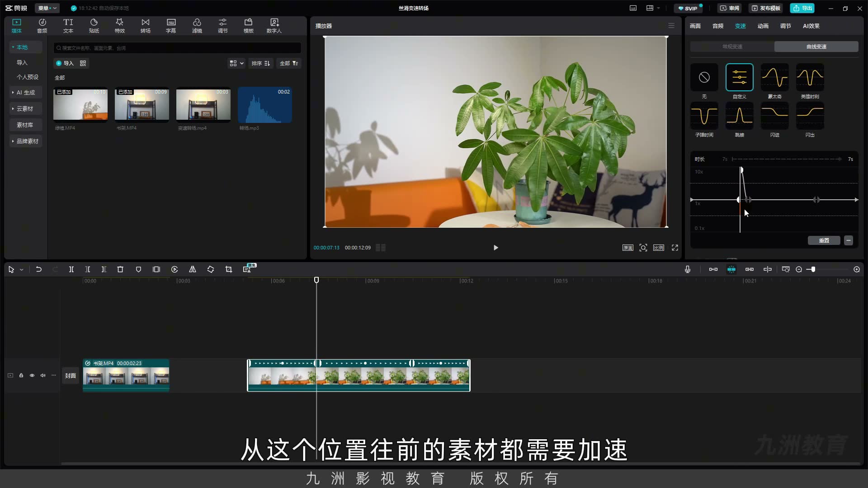
Task: Select 素材库 (Material library) in sidebar
Action: tap(25, 125)
